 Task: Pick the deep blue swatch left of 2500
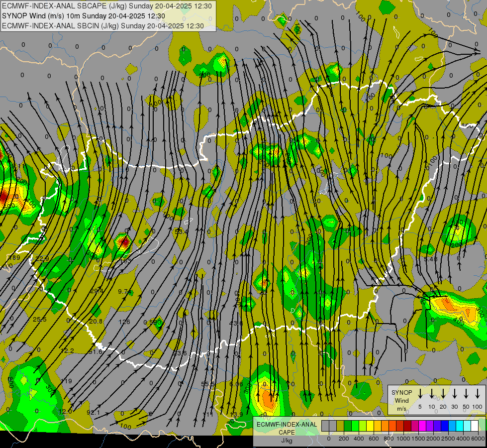(445, 426)
